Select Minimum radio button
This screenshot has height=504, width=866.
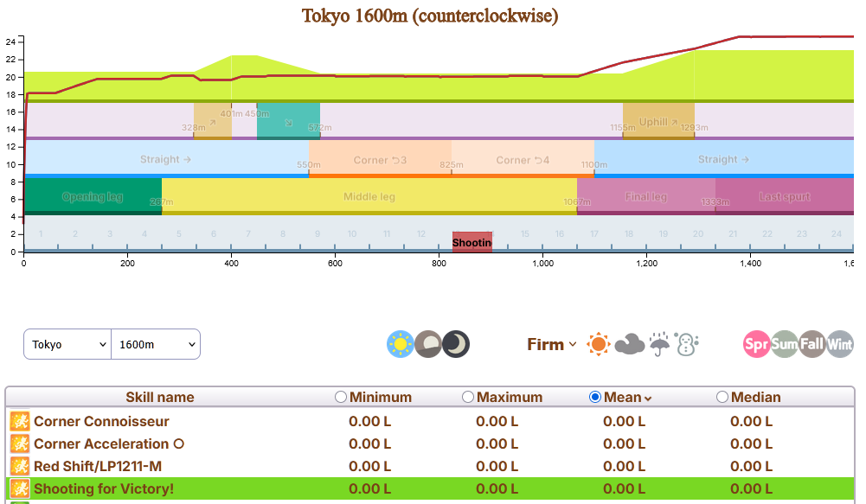pyautogui.click(x=341, y=397)
